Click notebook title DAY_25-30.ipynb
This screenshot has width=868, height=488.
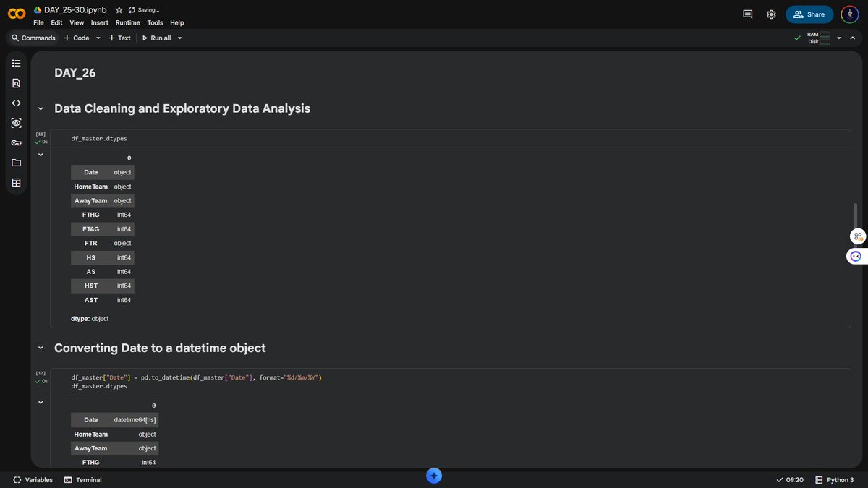tap(75, 10)
